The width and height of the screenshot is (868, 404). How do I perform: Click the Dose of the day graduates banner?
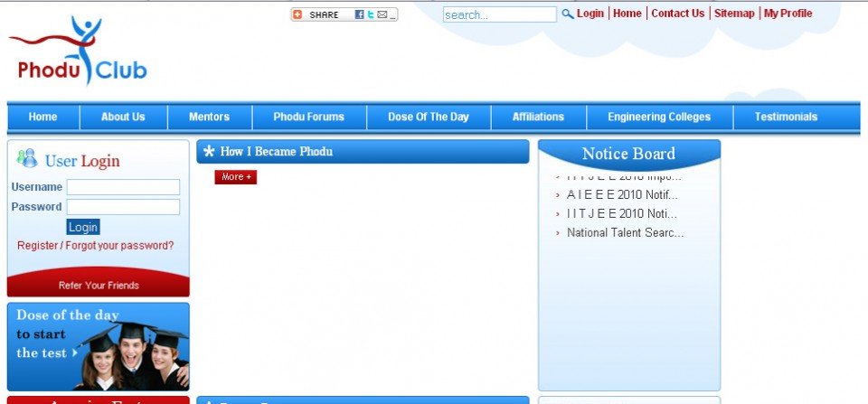pyautogui.click(x=99, y=346)
